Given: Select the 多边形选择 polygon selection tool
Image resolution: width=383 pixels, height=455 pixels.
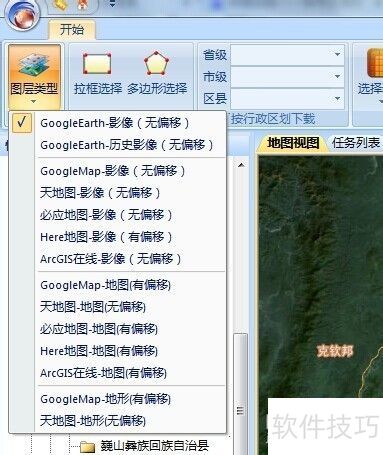Looking at the screenshot, I should 157,73.
